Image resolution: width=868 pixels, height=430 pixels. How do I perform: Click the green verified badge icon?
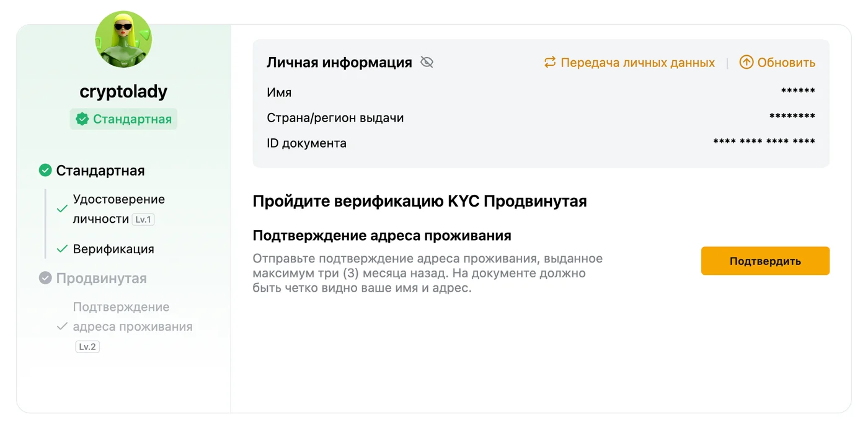[82, 119]
